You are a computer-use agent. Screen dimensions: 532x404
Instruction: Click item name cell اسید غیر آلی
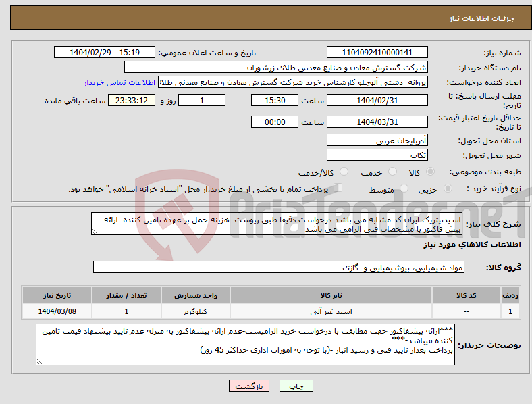[x=331, y=311]
